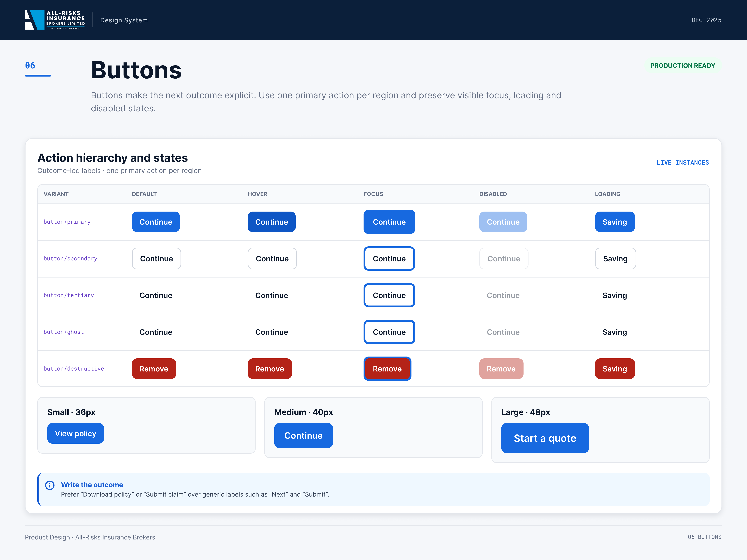Screen dimensions: 747x560
Task: Click the hover-state ghost Continue button
Action: (x=272, y=332)
